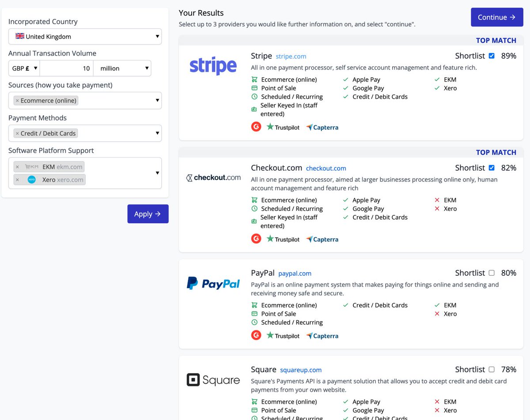Remove the Ecommerce (online) source tag

pyautogui.click(x=17, y=101)
